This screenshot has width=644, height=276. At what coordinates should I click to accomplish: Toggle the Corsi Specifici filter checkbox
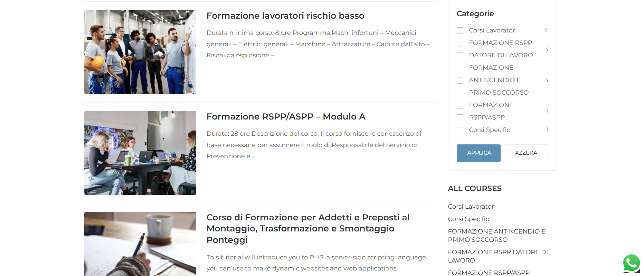pyautogui.click(x=460, y=130)
